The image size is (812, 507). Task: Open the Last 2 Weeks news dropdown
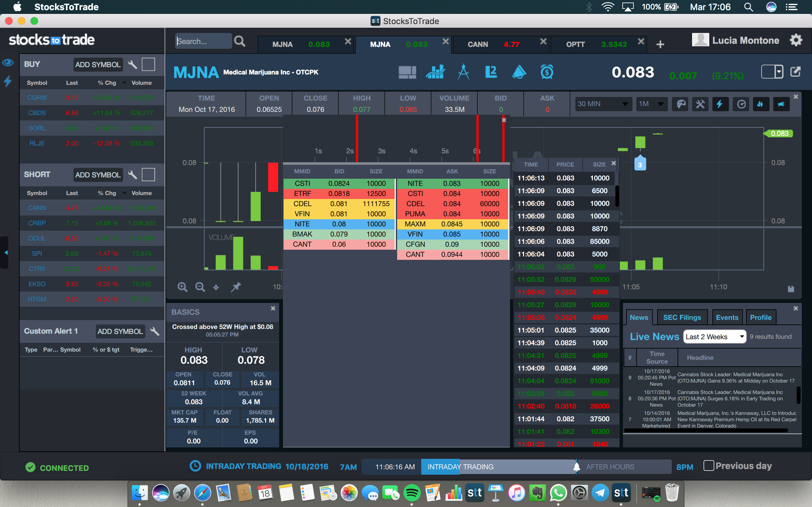(x=714, y=337)
